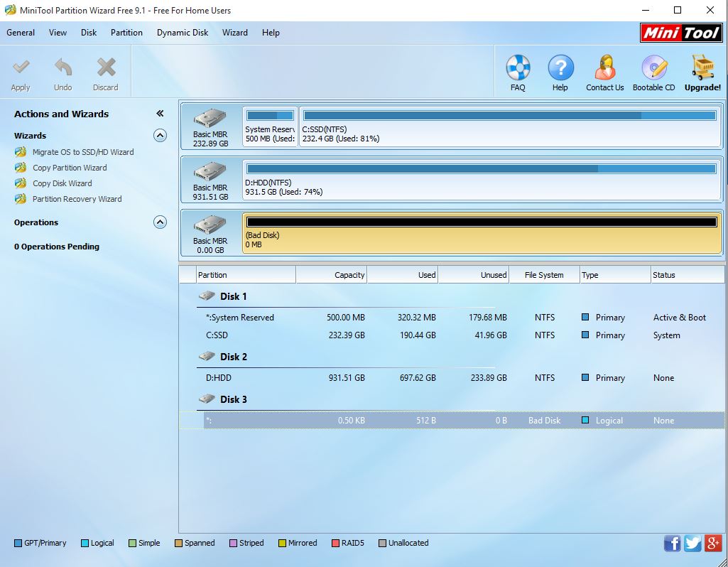Select System Reserved partition block in disk map
The width and height of the screenshot is (728, 567).
270,126
